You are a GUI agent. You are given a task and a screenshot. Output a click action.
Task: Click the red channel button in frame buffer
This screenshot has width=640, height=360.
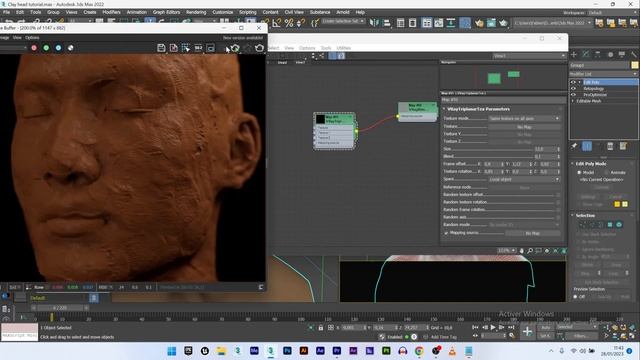(34, 48)
